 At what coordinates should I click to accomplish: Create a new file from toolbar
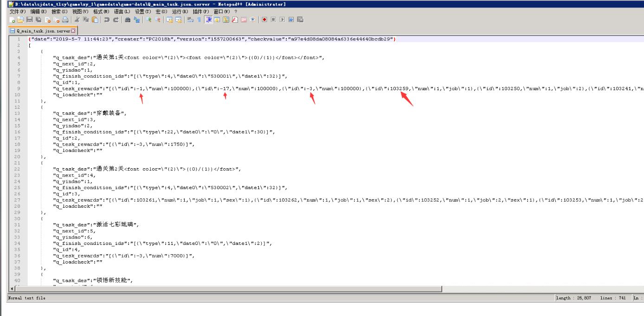coord(12,20)
